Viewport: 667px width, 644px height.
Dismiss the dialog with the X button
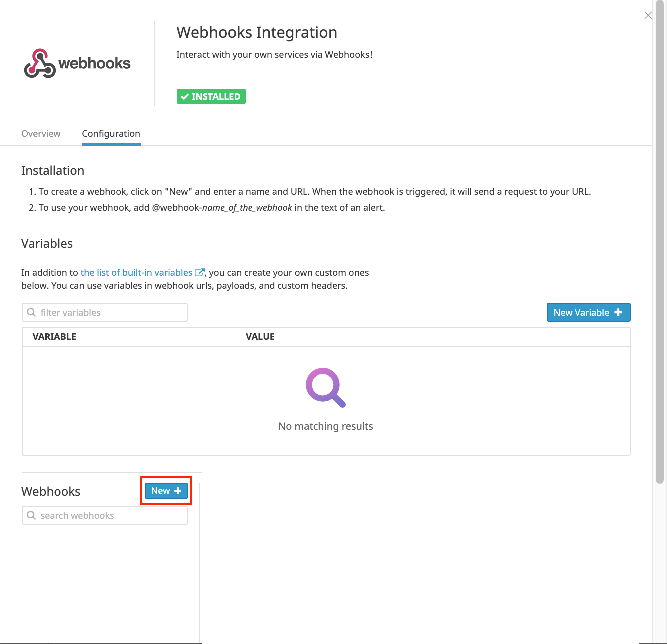[x=648, y=15]
